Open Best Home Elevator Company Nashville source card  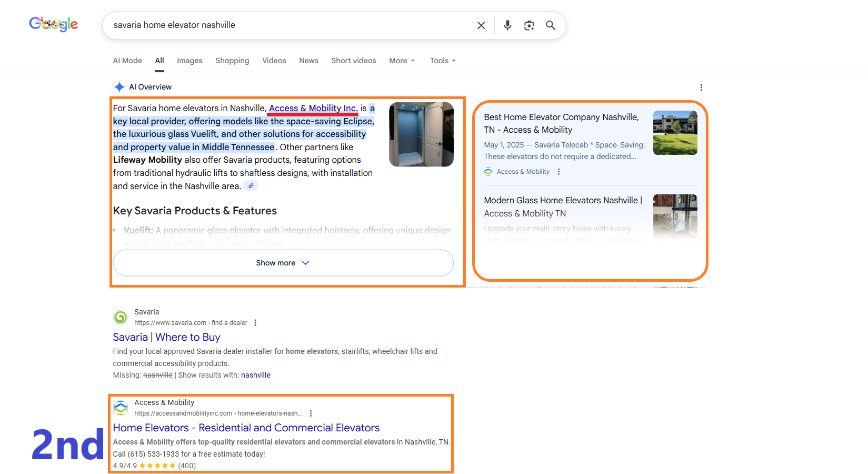click(x=562, y=123)
